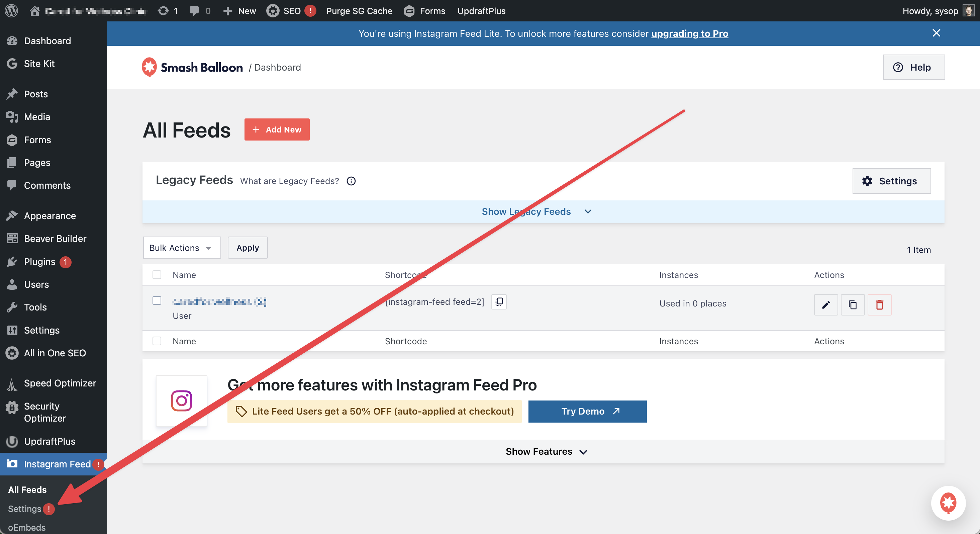Click Purge SG Cache in admin bar
Viewport: 980px width, 534px height.
pos(359,11)
